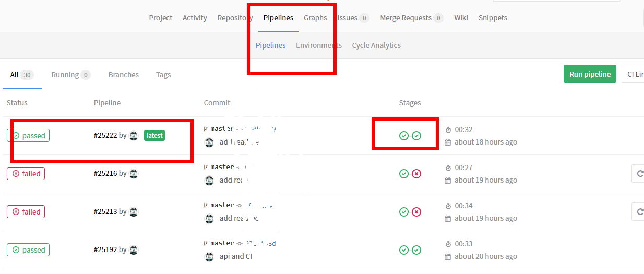Click the passed status badge for pipeline #25222
This screenshot has height=274, width=644.
(x=28, y=136)
